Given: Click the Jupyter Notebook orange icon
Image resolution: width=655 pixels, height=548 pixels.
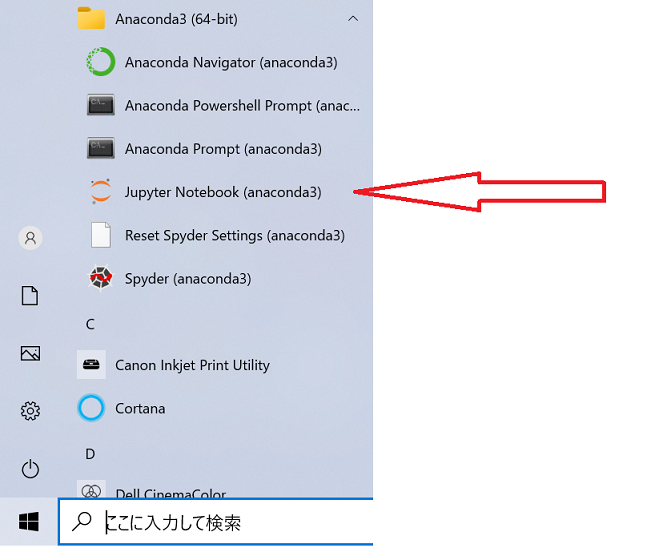Looking at the screenshot, I should [101, 191].
